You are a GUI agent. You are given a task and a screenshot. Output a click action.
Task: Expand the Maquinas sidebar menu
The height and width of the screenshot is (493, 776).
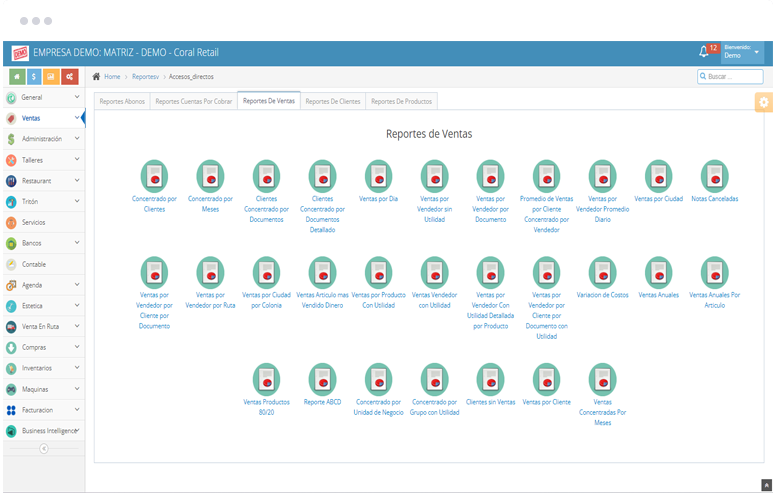44,389
